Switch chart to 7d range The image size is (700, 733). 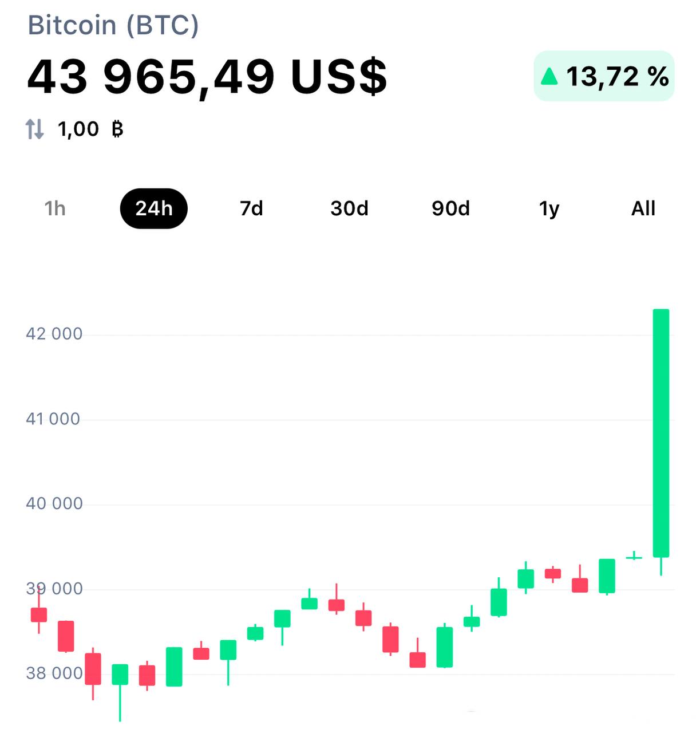click(x=251, y=208)
